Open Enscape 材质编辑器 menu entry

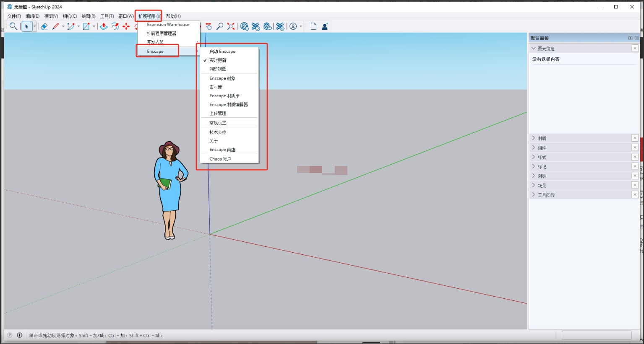(229, 105)
